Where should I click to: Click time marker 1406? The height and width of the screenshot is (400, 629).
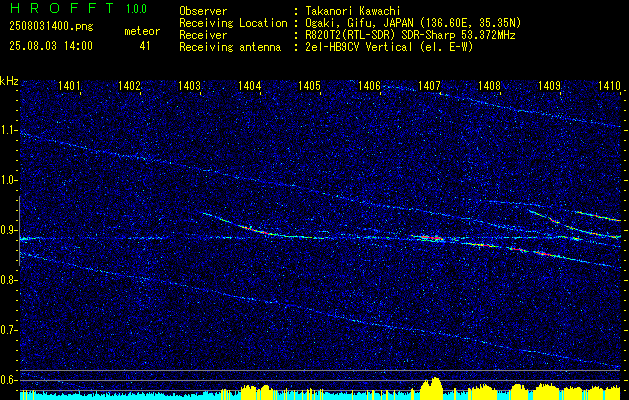pyautogui.click(x=369, y=85)
